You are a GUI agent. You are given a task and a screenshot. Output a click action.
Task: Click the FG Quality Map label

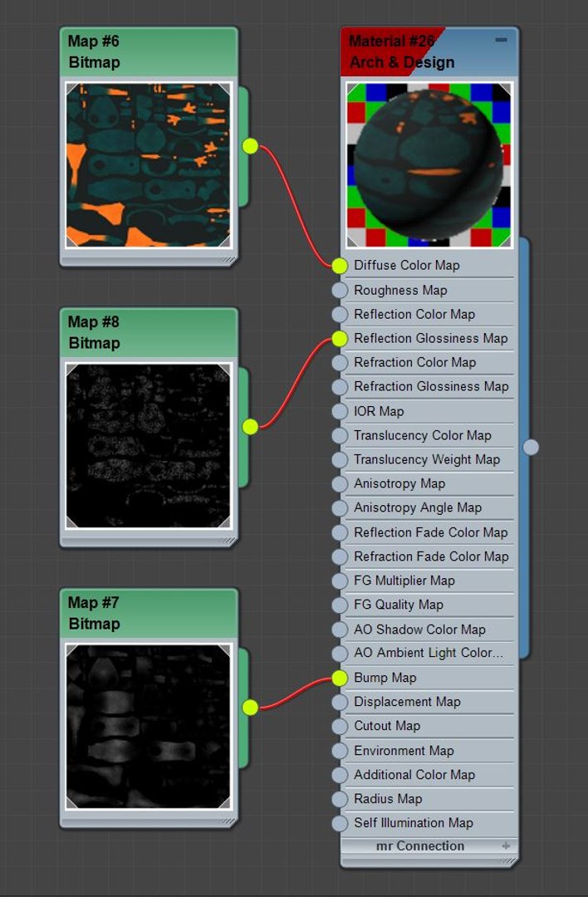[x=399, y=605]
